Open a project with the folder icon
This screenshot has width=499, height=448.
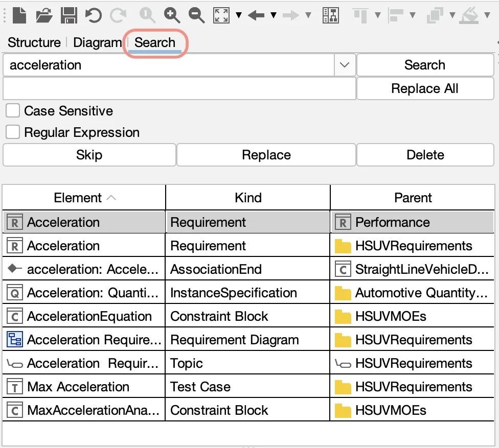44,15
